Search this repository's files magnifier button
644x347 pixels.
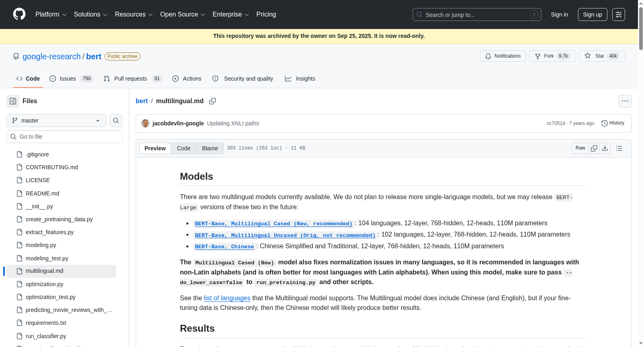coord(116,121)
